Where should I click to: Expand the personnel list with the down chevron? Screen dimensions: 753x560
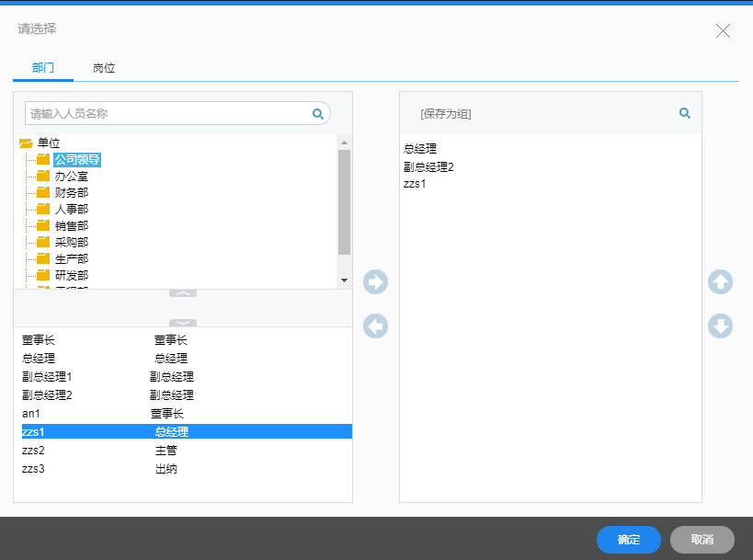tap(183, 322)
